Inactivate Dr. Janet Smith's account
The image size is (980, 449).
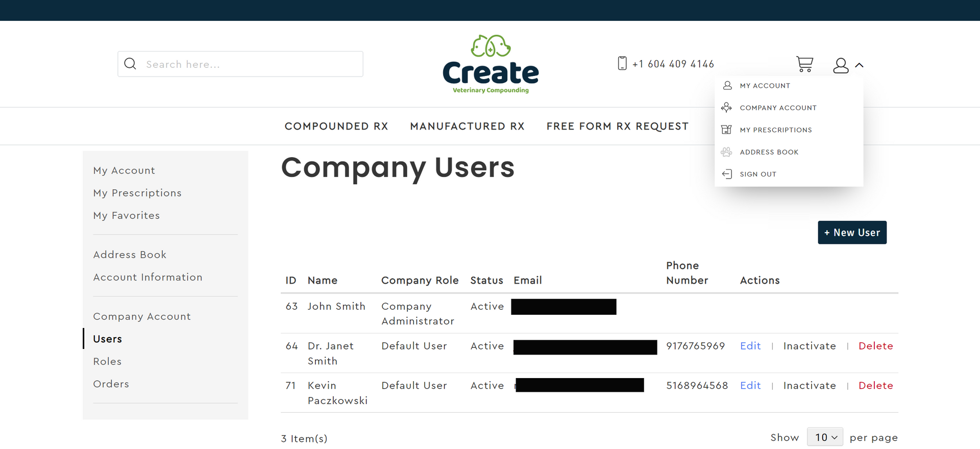(810, 346)
